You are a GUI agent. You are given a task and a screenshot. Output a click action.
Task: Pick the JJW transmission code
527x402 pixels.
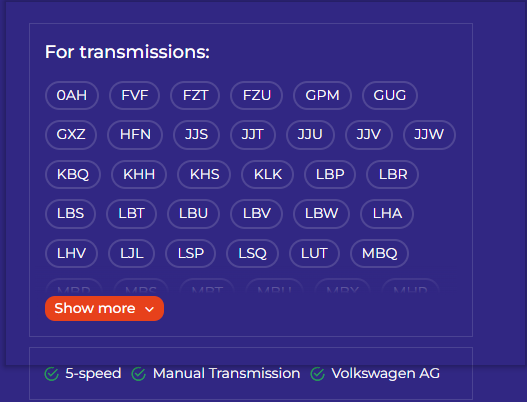pos(429,134)
